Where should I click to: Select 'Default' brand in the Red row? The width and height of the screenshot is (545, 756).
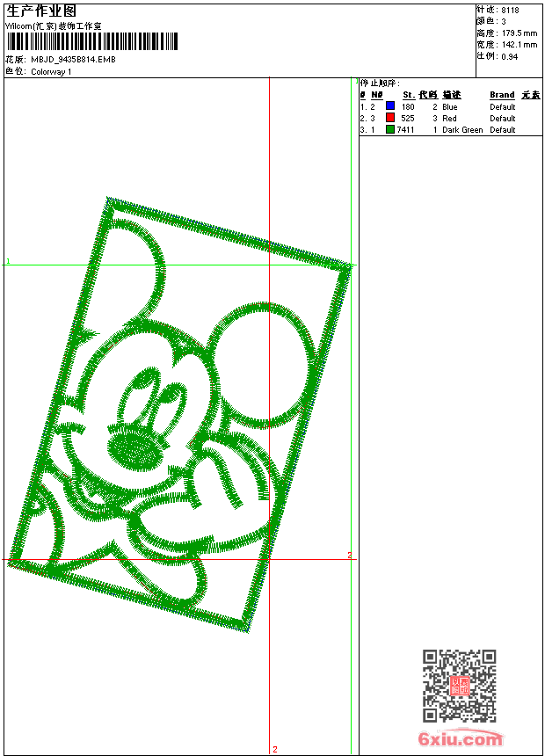[x=503, y=118]
